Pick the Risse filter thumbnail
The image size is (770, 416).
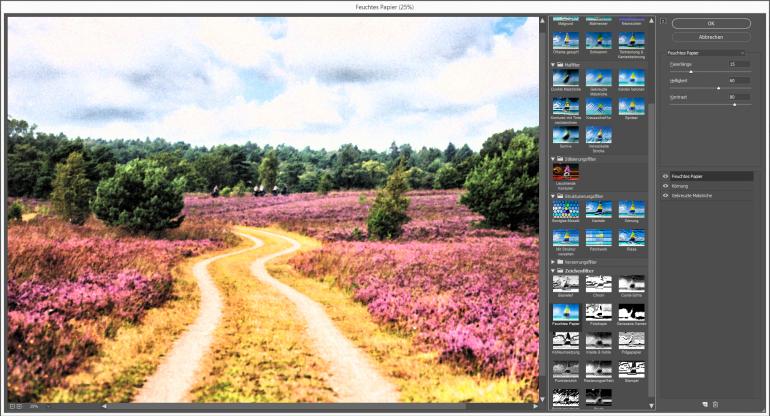click(x=632, y=238)
